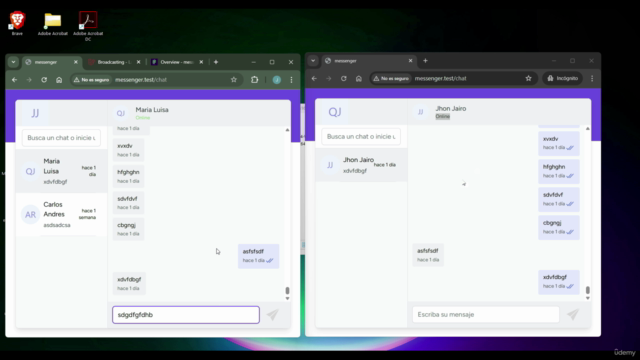
Task: Bookmark page with star in incognito window
Action: tap(529, 78)
